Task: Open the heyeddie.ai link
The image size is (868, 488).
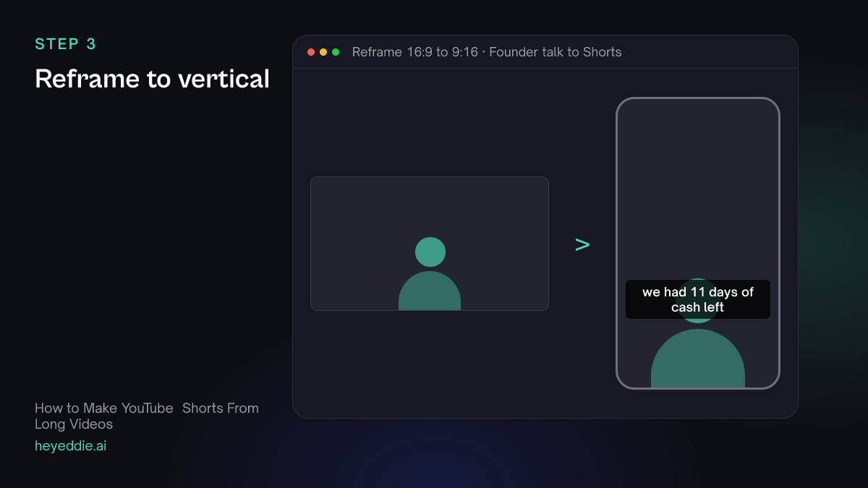Action: click(71, 446)
